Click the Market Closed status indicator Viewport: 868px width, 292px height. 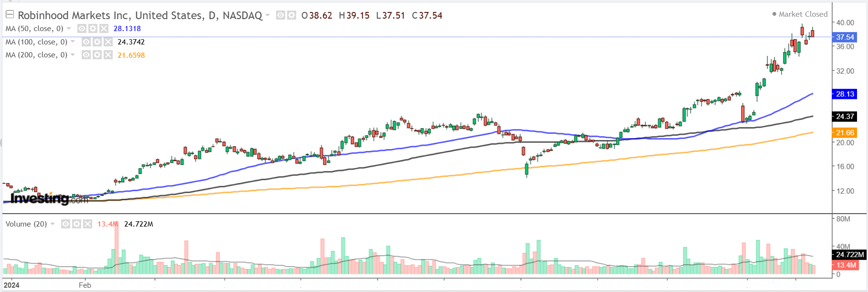click(800, 14)
